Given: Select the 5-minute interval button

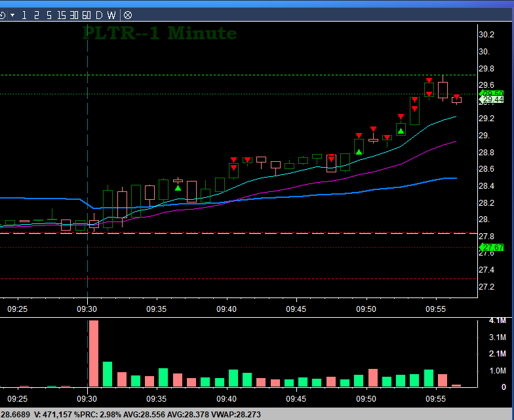Looking at the screenshot, I should tap(49, 15).
